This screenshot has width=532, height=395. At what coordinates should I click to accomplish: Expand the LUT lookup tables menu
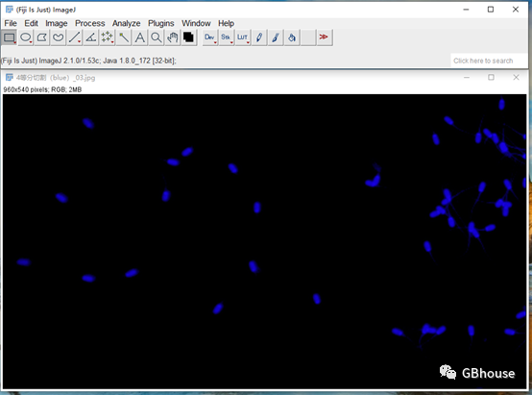(x=243, y=37)
